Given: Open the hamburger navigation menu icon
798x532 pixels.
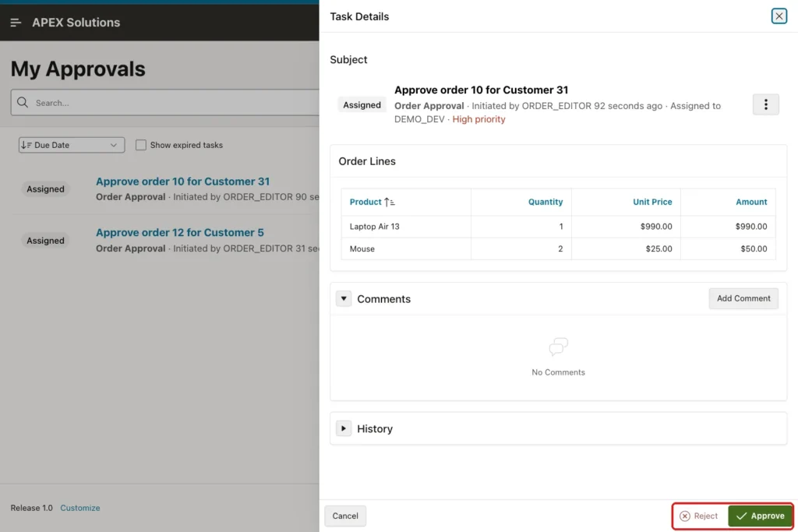Looking at the screenshot, I should click(16, 23).
